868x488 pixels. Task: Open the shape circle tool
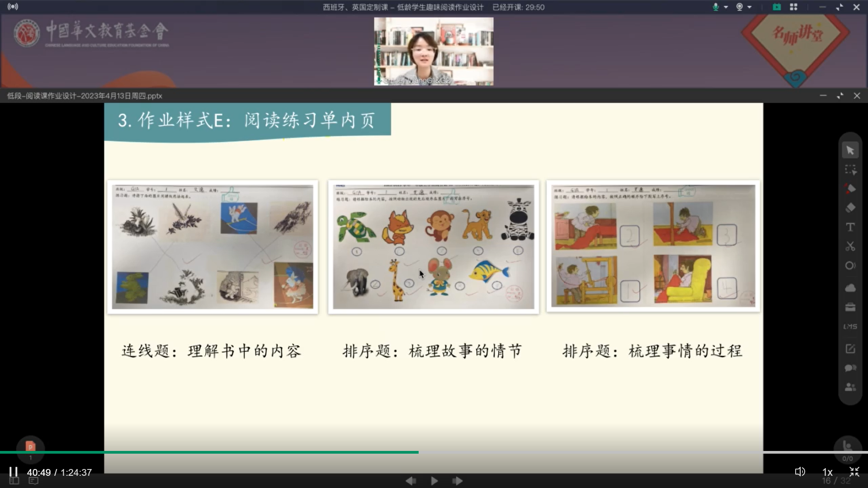point(850,266)
